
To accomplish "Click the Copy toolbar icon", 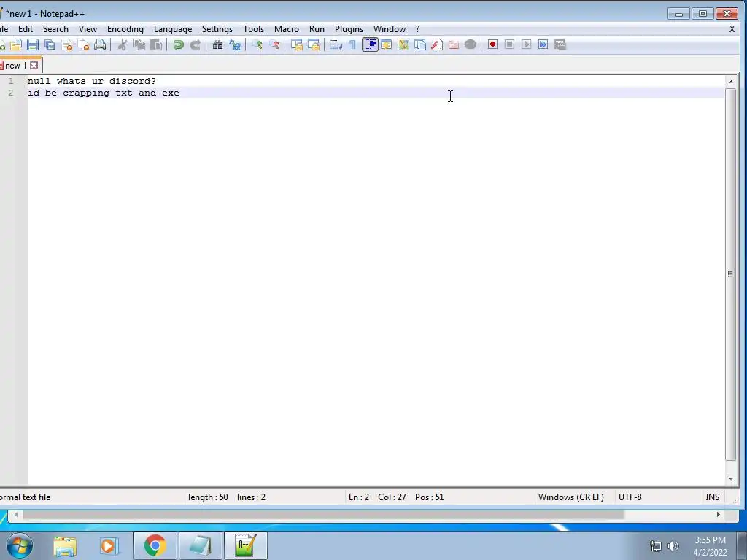I will [139, 44].
